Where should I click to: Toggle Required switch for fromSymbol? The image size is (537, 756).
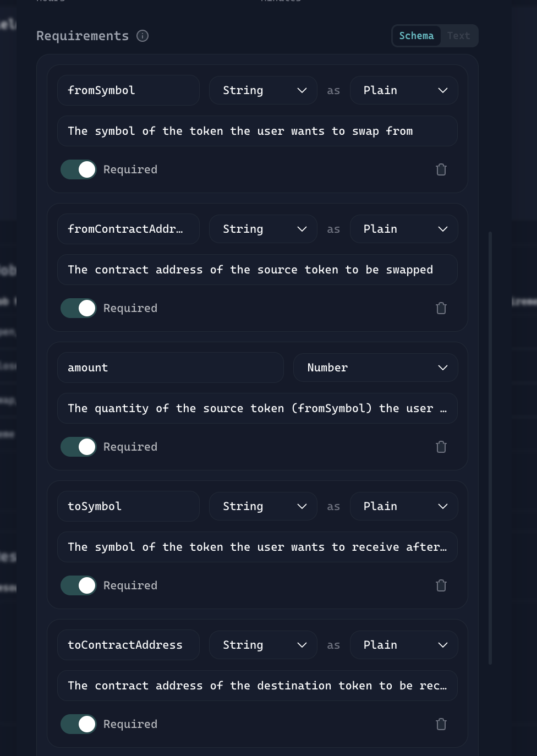click(79, 169)
